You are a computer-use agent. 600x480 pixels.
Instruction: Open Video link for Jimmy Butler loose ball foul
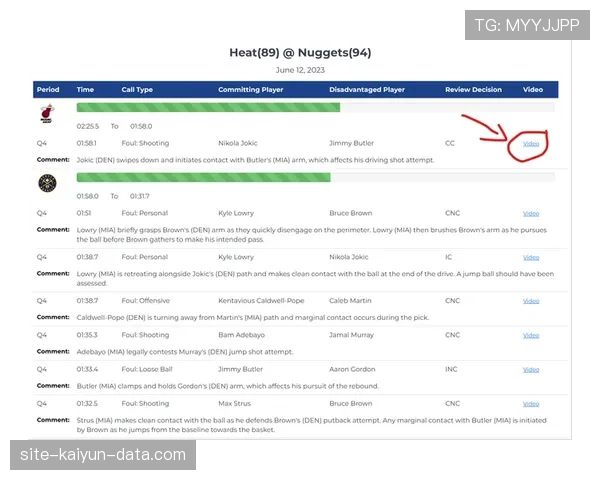click(x=530, y=369)
